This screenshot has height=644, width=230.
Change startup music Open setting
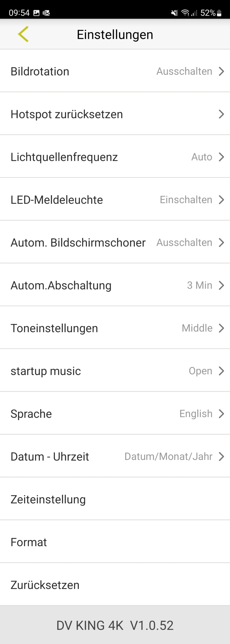tap(200, 371)
